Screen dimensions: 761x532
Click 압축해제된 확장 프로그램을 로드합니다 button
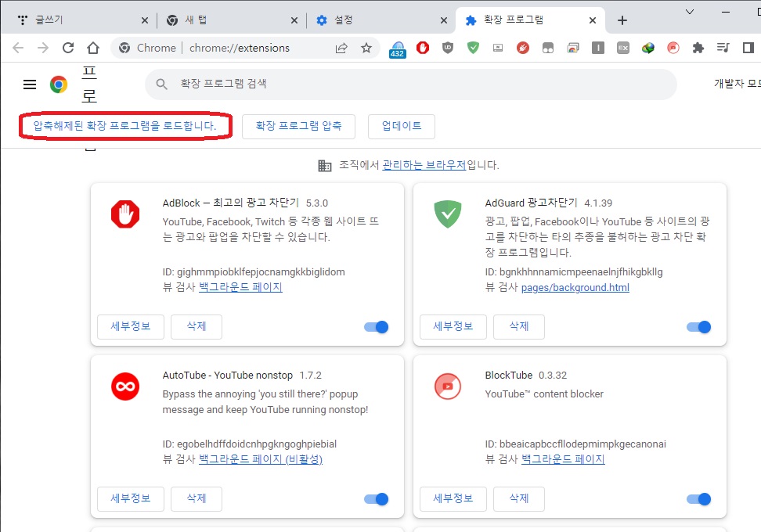(x=124, y=126)
